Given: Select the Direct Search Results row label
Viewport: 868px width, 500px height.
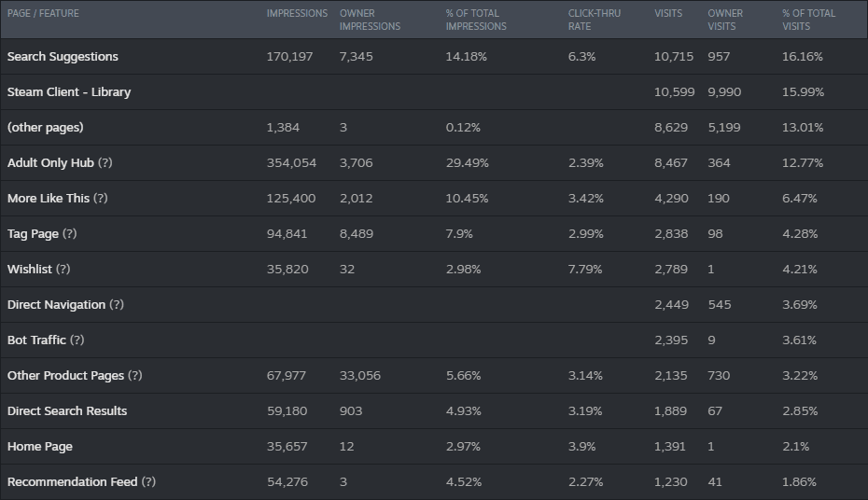Looking at the screenshot, I should point(67,410).
